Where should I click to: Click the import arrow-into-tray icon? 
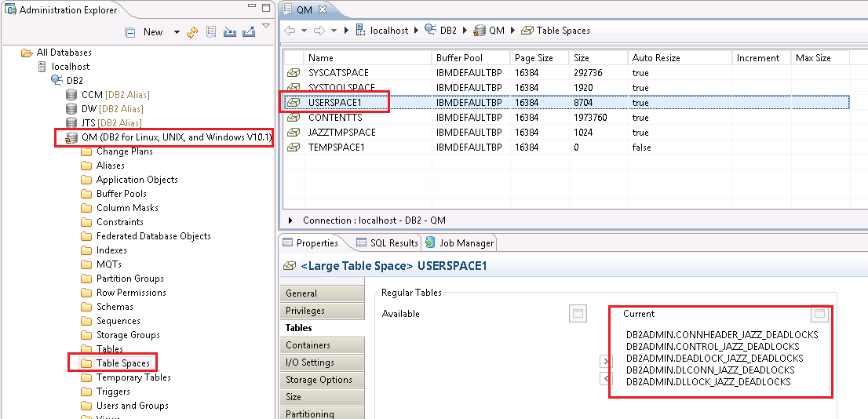[230, 32]
